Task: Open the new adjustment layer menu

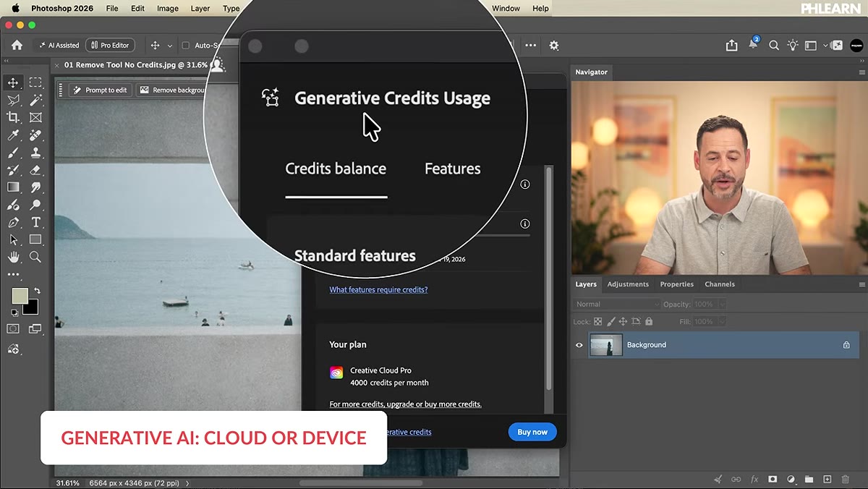Action: (791, 479)
